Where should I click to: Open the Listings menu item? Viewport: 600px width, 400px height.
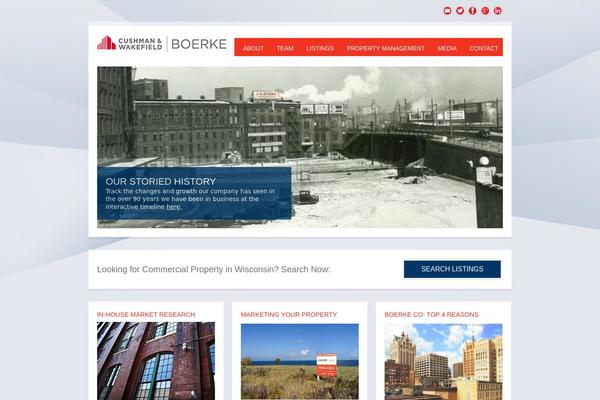point(320,48)
